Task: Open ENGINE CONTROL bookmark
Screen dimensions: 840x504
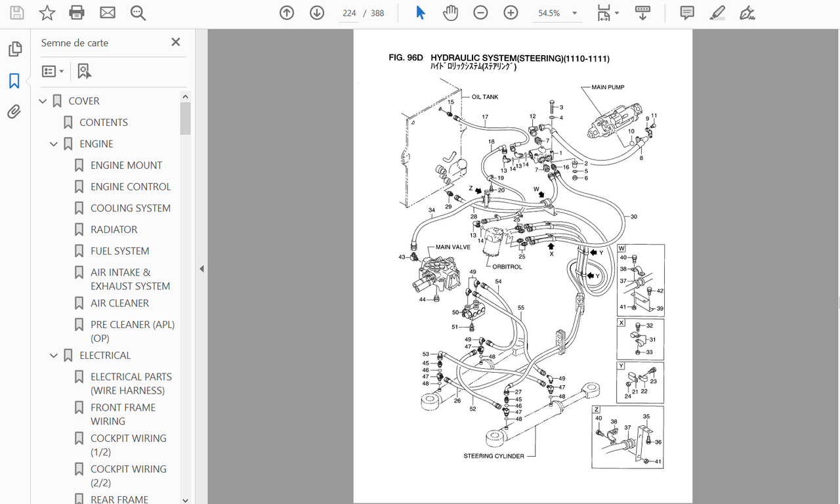Action: click(131, 186)
